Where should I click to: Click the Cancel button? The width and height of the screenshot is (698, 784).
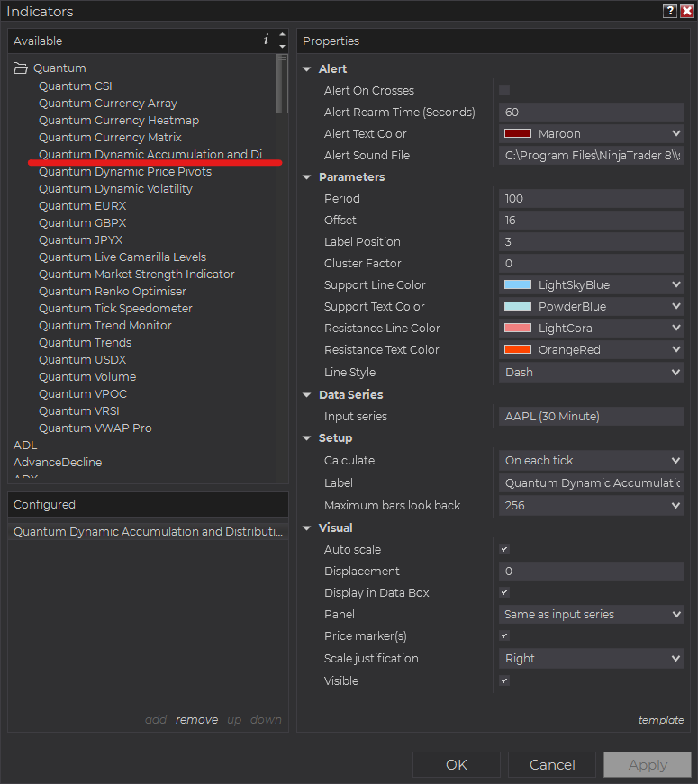[x=552, y=764]
